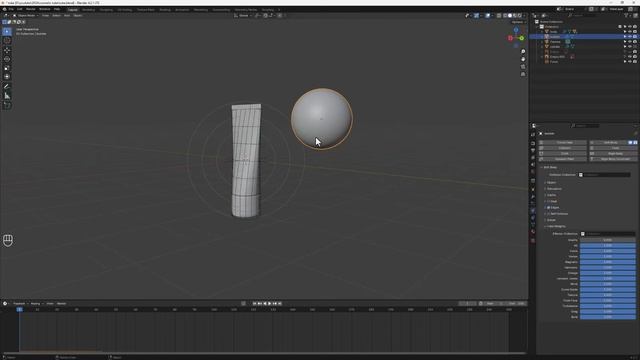Open the Tool properties tab
Screen dimensions: 640x360
click(x=533, y=134)
